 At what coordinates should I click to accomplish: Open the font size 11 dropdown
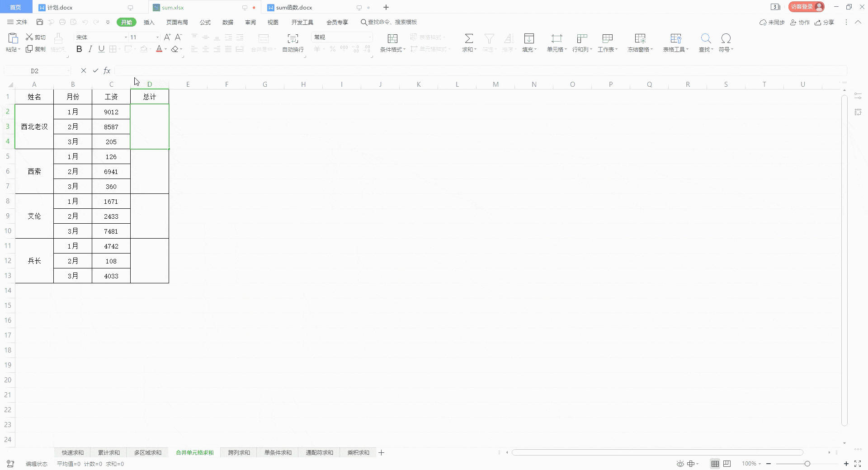[x=157, y=37]
